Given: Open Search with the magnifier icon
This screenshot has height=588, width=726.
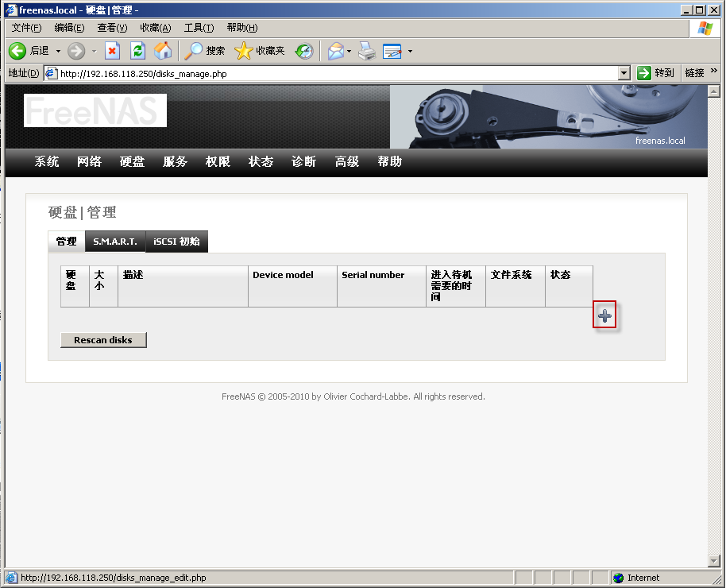Looking at the screenshot, I should (x=194, y=51).
